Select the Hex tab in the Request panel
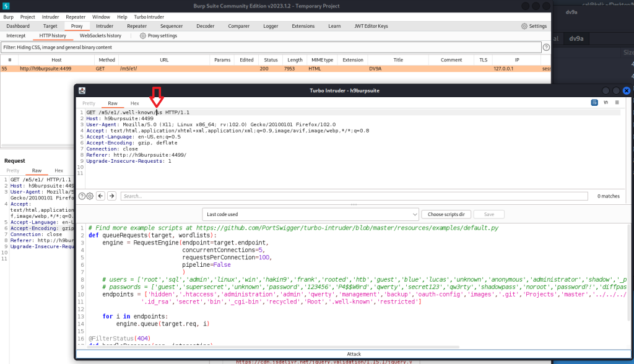The width and height of the screenshot is (634, 364). click(x=59, y=171)
